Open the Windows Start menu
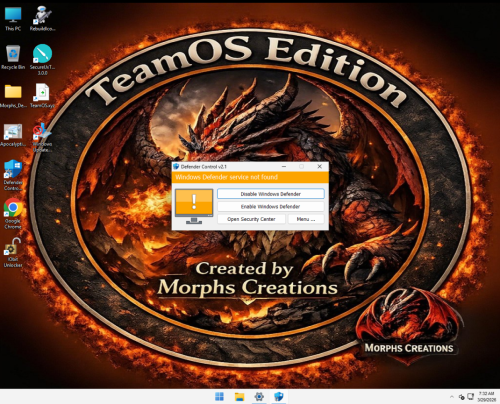This screenshot has height=404, width=500. click(x=219, y=397)
